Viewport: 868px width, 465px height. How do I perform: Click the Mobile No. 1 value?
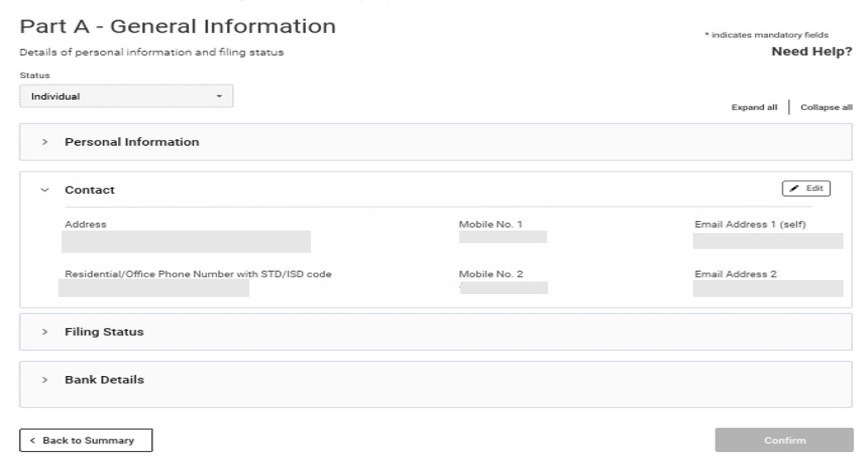tap(503, 237)
